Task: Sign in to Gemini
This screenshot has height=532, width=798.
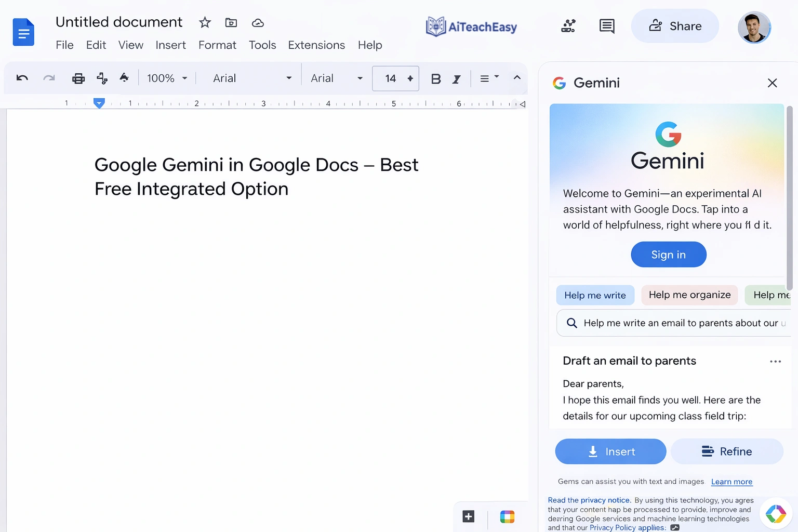Action: coord(668,255)
